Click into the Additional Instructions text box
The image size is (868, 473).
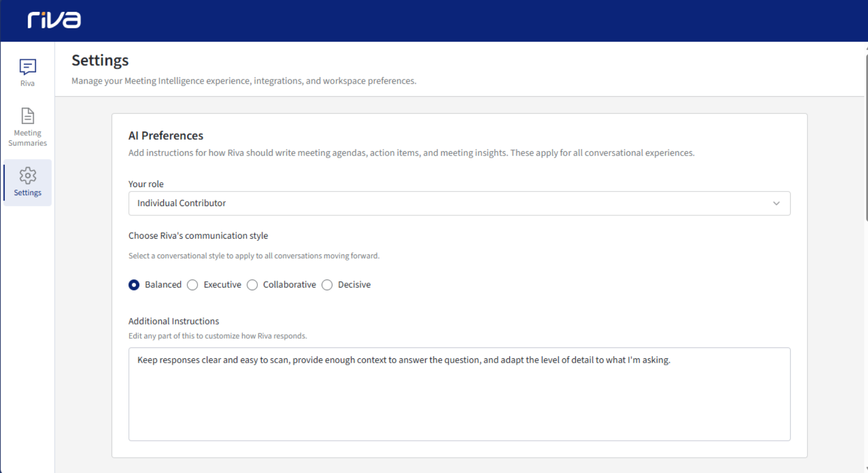[459, 394]
